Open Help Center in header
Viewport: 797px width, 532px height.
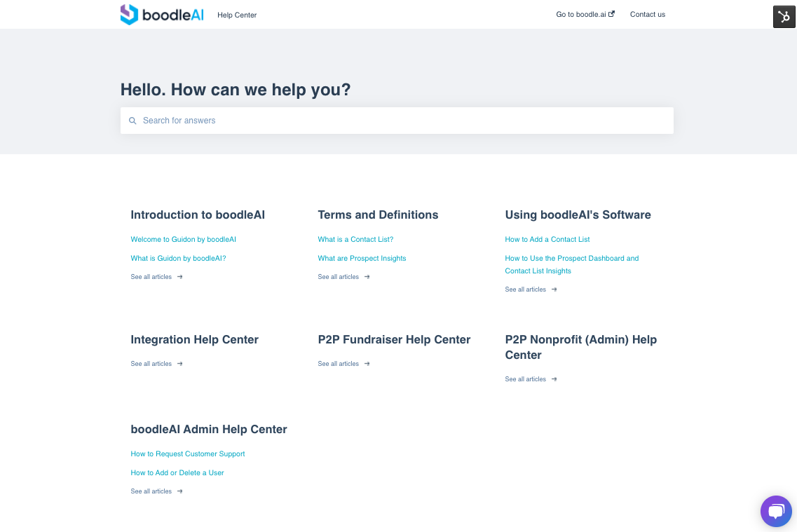coord(237,15)
